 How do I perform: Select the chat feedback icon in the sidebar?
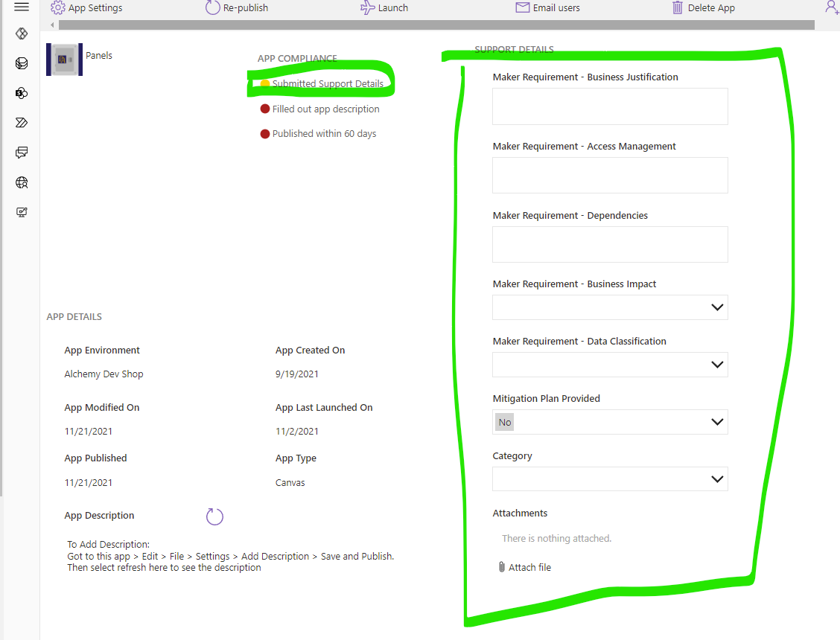pos(21,153)
